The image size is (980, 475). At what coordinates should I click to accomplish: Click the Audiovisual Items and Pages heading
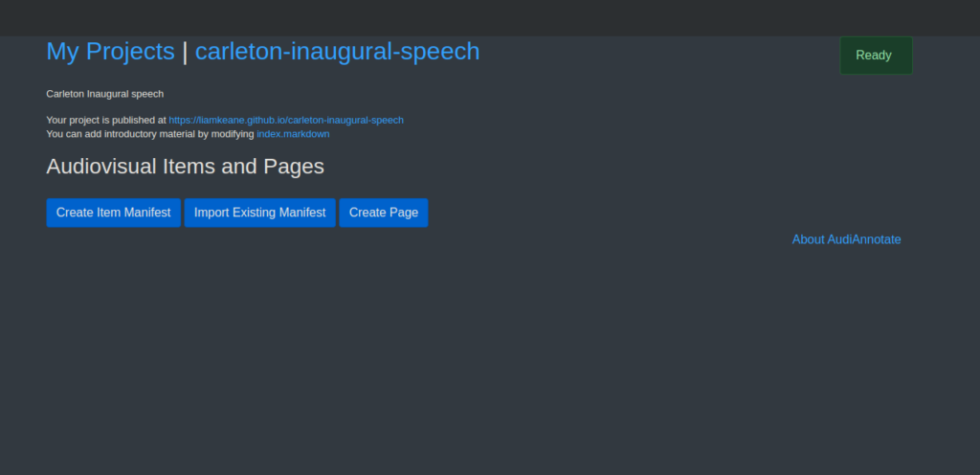pyautogui.click(x=185, y=167)
